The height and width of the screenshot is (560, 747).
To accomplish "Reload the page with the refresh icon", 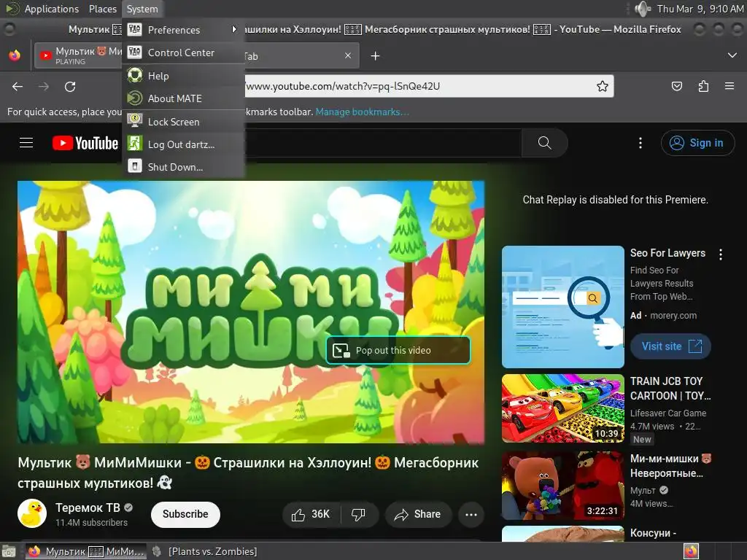I will [x=70, y=86].
